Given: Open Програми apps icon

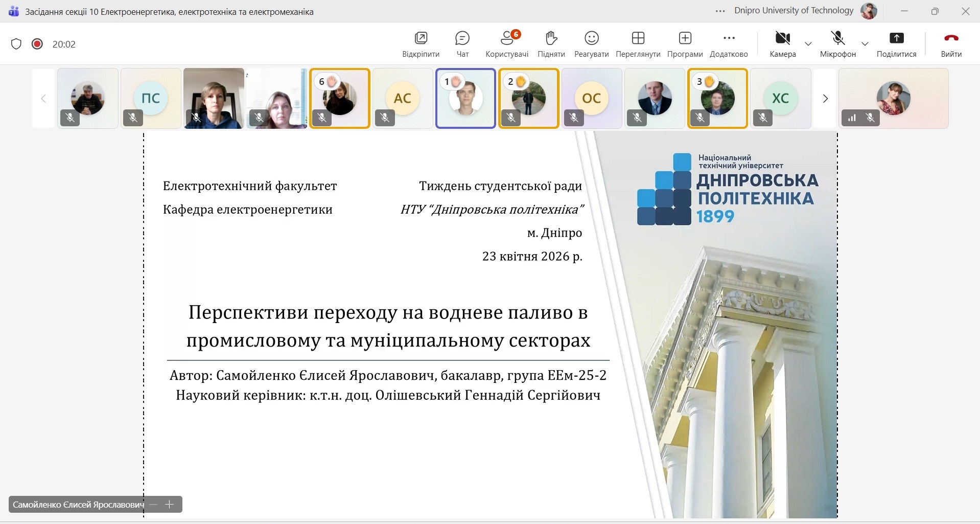Looking at the screenshot, I should pyautogui.click(x=685, y=43).
